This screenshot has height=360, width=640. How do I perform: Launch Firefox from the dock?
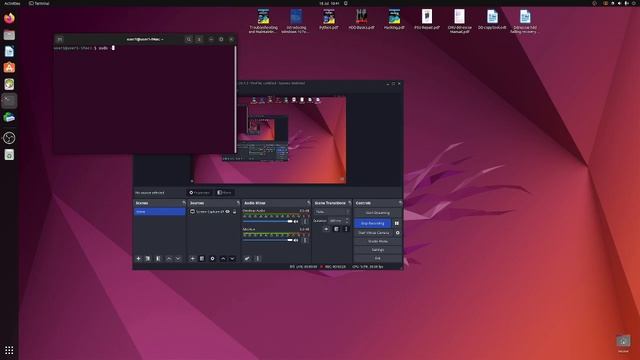[9, 18]
